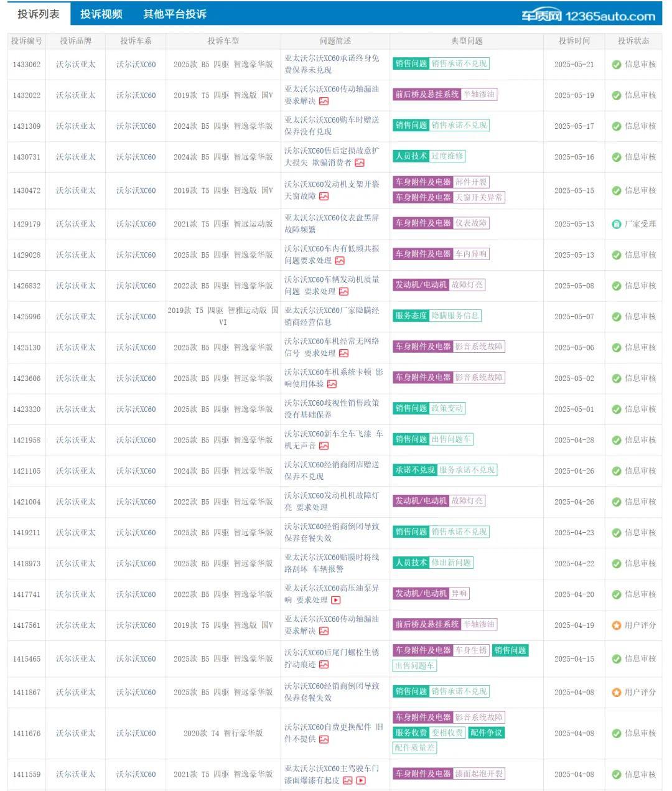Switch to the 投诉列表 tab
Screen dimensions: 672x791
[x=39, y=14]
